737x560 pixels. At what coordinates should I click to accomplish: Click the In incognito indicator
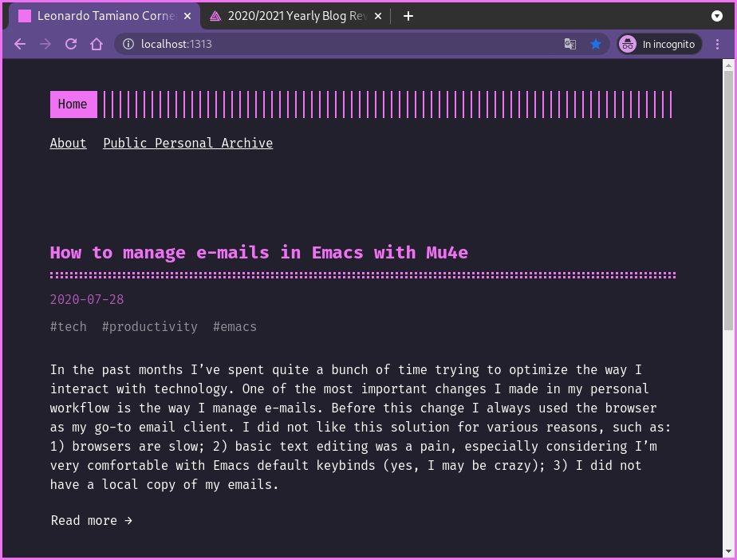pos(660,44)
